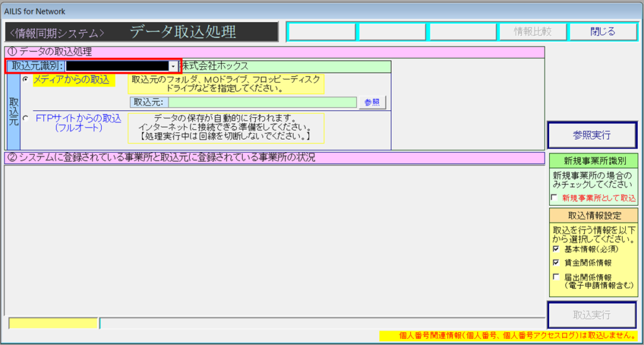This screenshot has height=345, width=644.
Task: Click the 取込実行 button
Action: click(x=591, y=315)
